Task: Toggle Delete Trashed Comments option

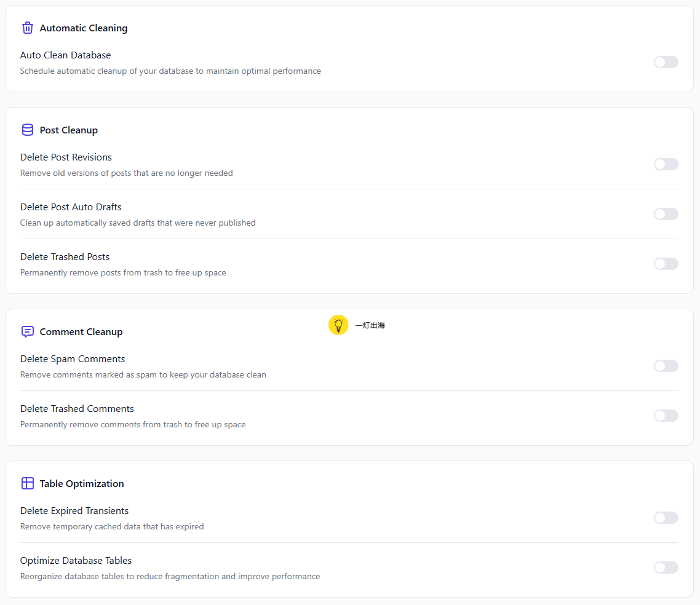Action: pyautogui.click(x=666, y=416)
